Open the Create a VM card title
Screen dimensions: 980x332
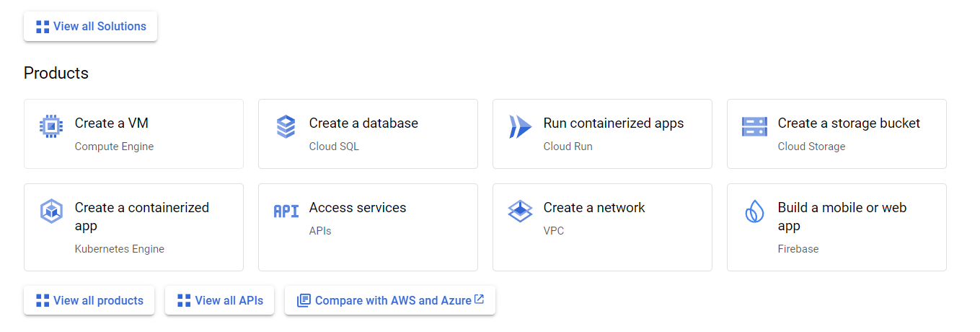pos(112,123)
